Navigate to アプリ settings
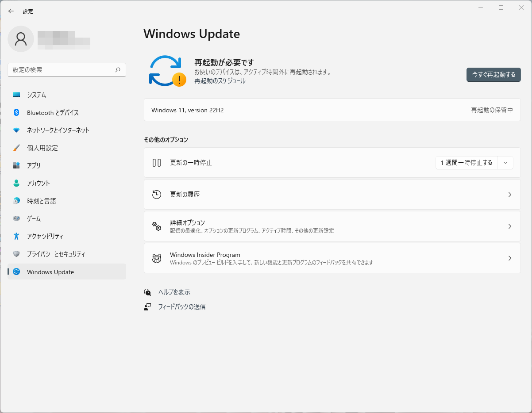 [x=67, y=165]
